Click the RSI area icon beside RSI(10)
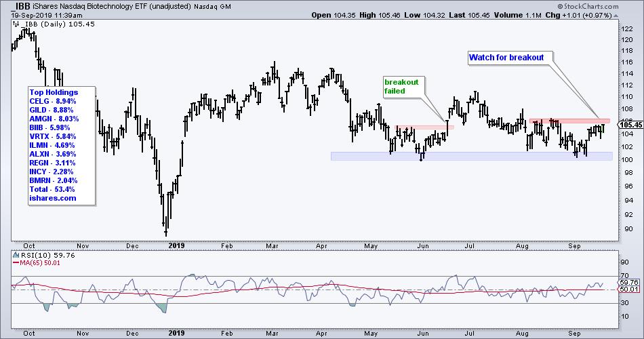This screenshot has height=339, width=644. click(16, 255)
